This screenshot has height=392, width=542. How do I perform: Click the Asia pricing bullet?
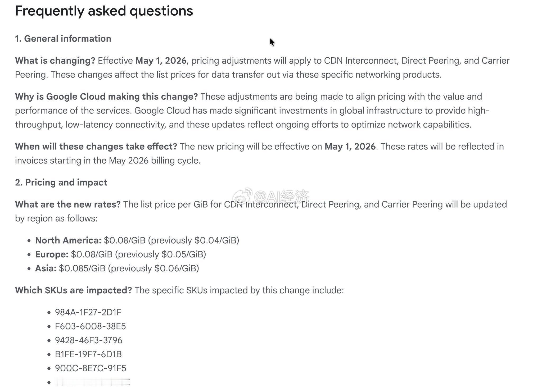(117, 268)
